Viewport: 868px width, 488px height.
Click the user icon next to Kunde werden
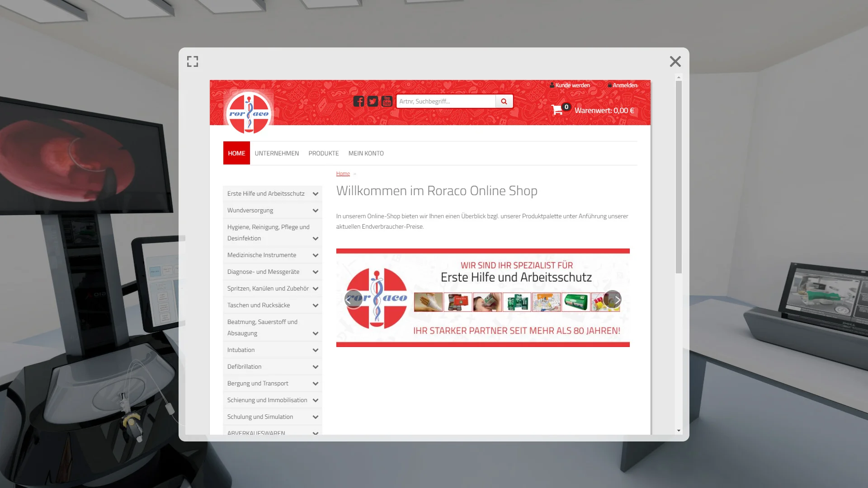[x=552, y=85]
